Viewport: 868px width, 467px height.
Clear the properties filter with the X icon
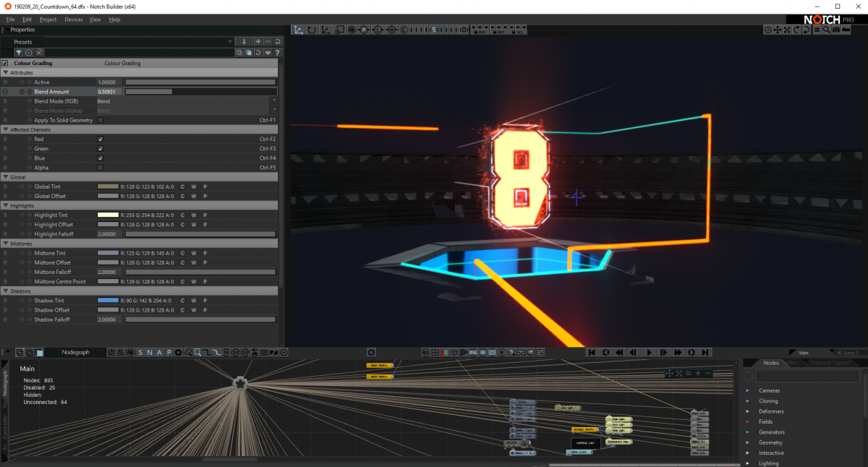tap(39, 53)
